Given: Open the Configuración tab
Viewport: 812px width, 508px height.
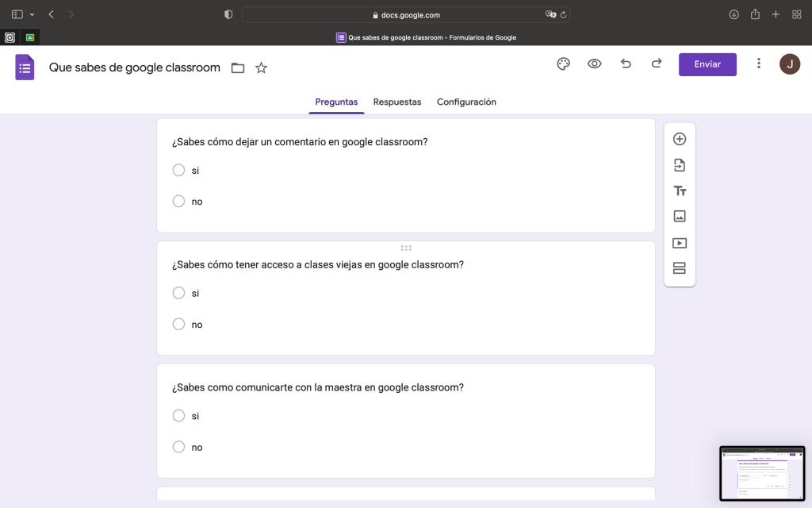Looking at the screenshot, I should (x=466, y=102).
